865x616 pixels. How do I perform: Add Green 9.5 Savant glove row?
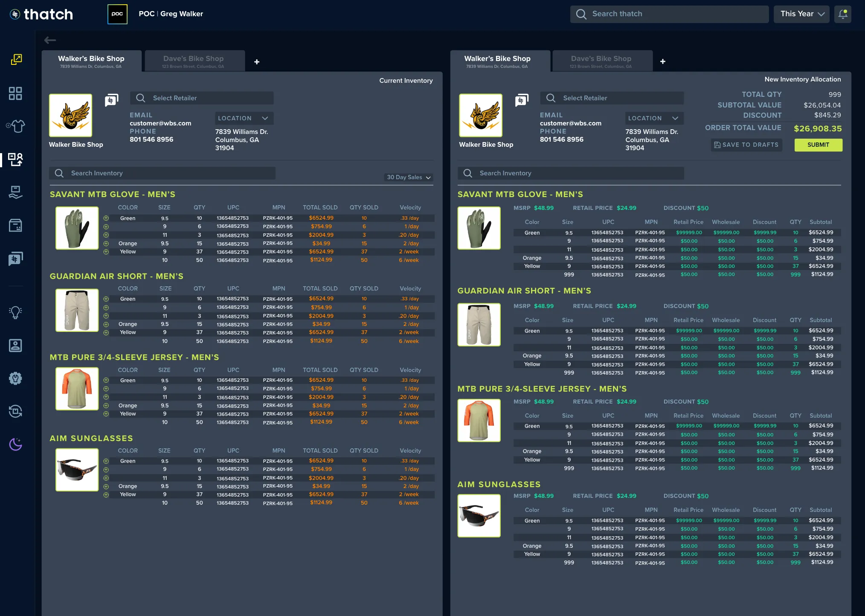click(x=106, y=218)
